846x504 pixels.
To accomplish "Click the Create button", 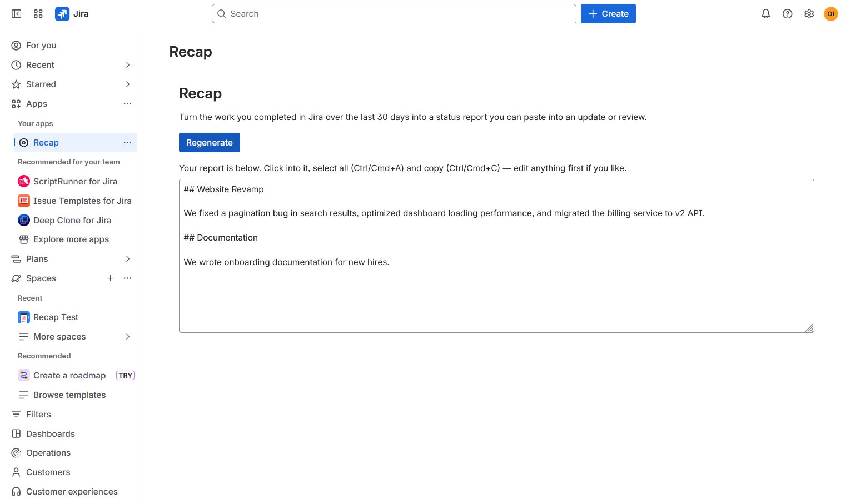I will 608,14.
